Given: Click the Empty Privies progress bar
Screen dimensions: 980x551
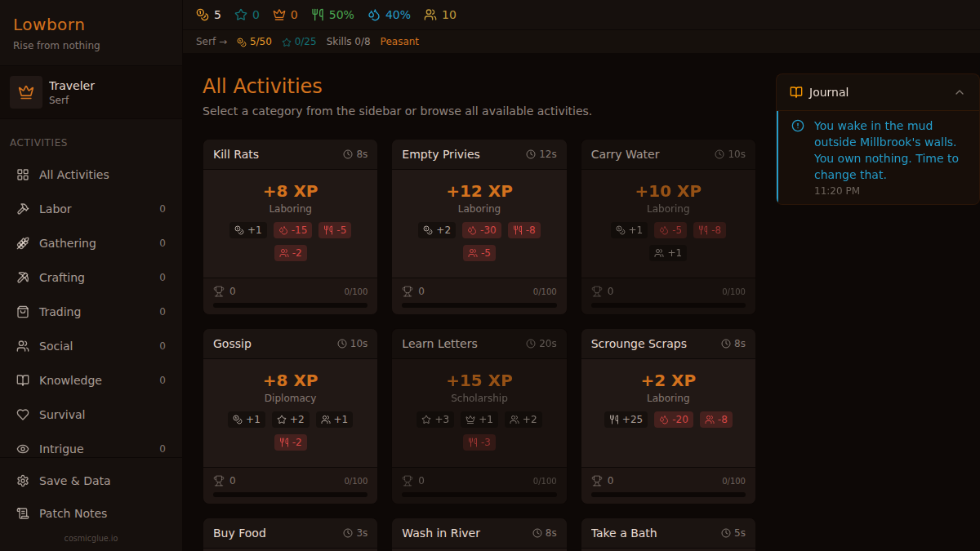Looking at the screenshot, I should point(479,305).
